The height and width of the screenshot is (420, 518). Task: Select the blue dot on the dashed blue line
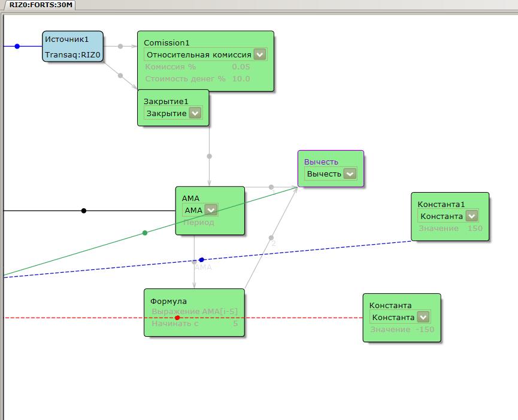[202, 260]
